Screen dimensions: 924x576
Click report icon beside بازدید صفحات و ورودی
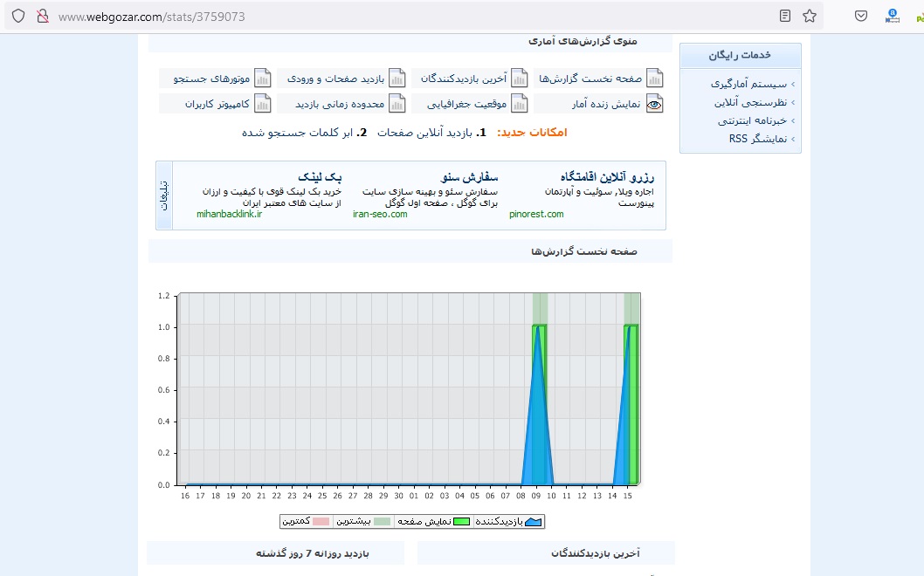[397, 78]
